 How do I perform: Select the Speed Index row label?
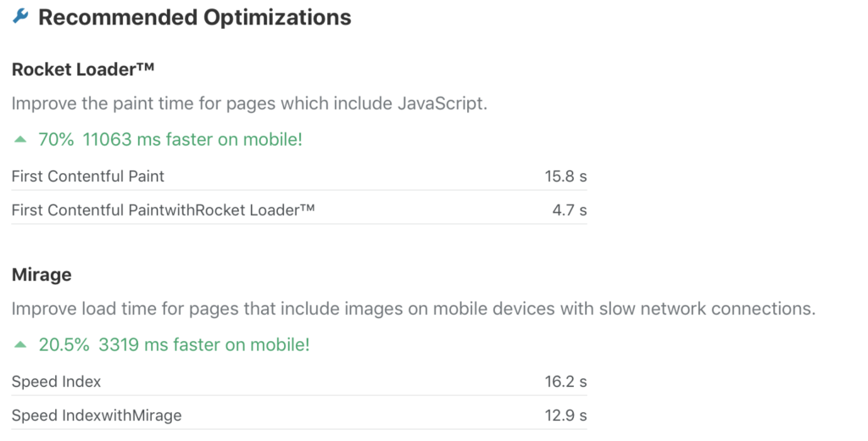point(57,382)
